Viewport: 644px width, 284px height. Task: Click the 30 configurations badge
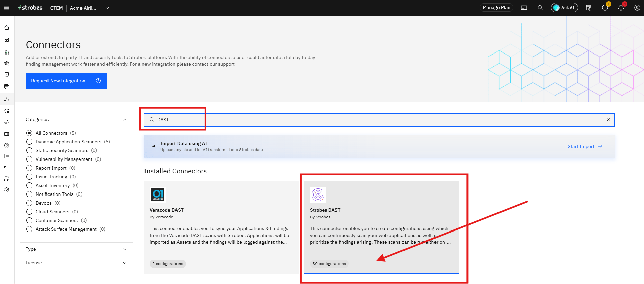tap(329, 264)
